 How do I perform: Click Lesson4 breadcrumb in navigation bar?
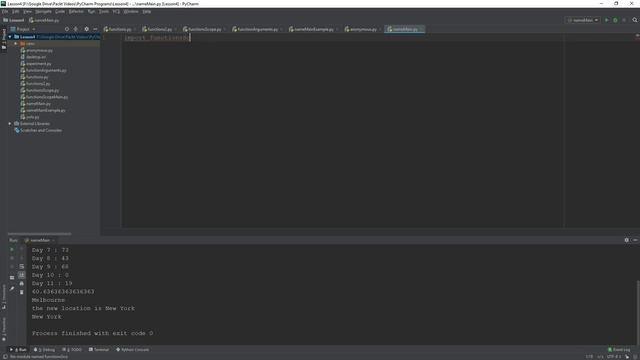[x=13, y=20]
